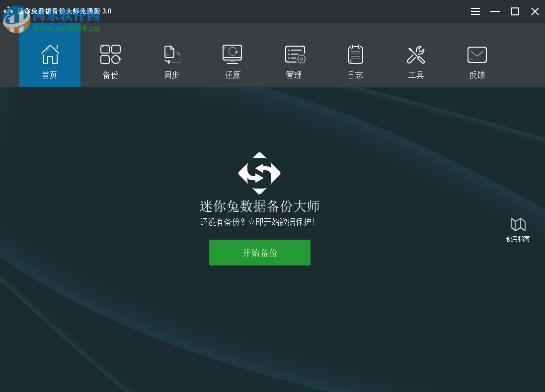Select the 日志 tab label
545x392 pixels.
[355, 75]
